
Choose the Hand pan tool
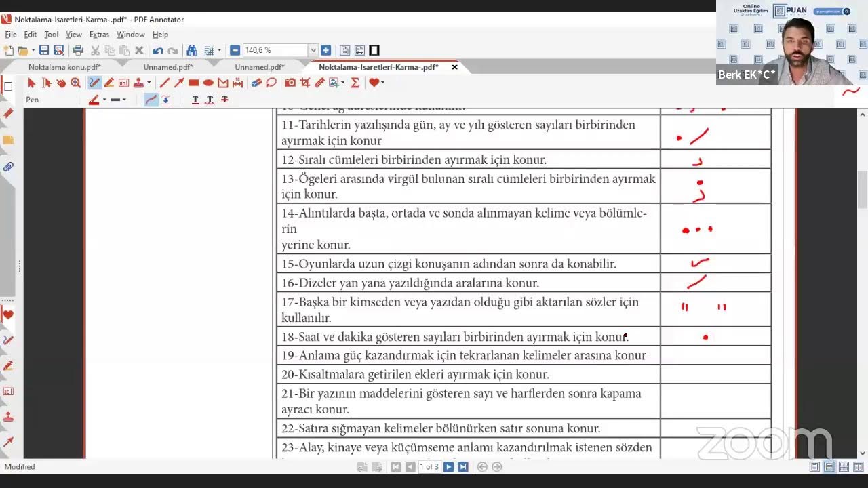61,83
